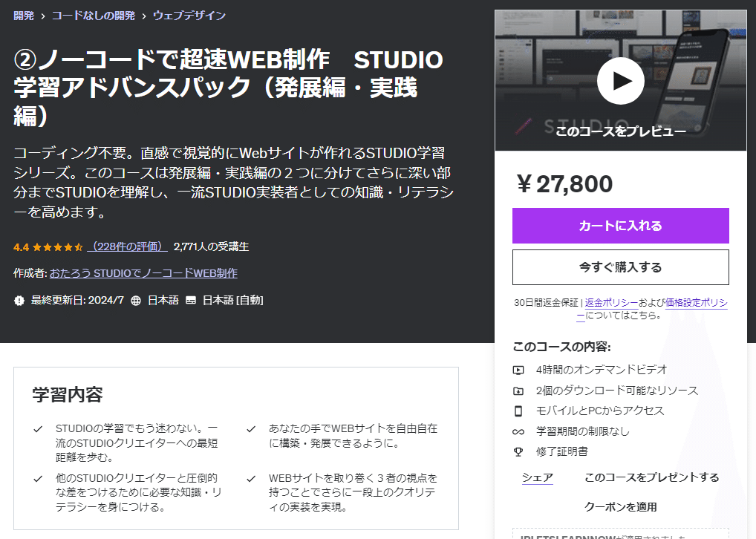Click the star rating icons
The height and width of the screenshot is (539, 756).
click(x=56, y=246)
